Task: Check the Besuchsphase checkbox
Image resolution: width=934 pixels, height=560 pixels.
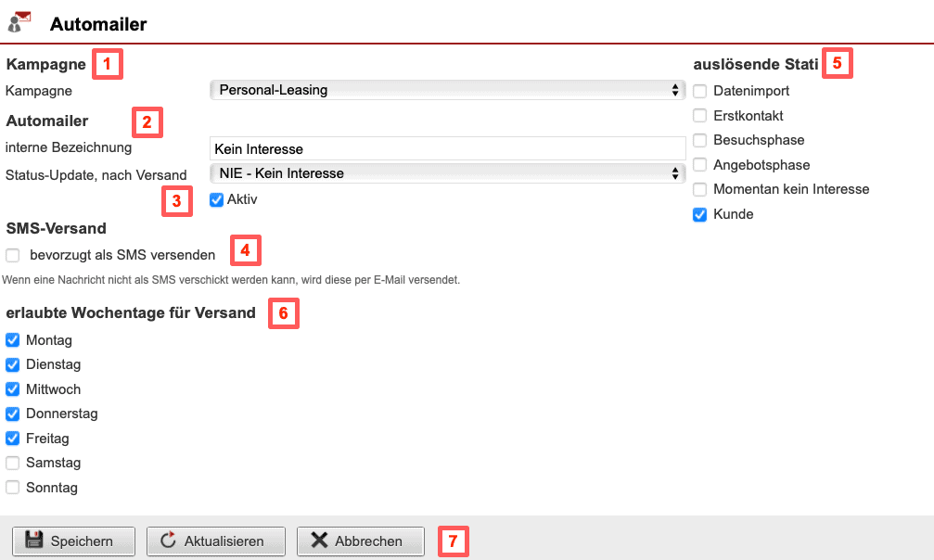Action: pos(700,140)
